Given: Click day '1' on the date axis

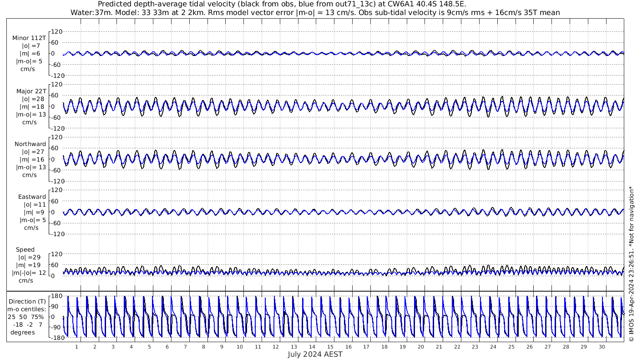Looking at the screenshot, I should [76, 347].
